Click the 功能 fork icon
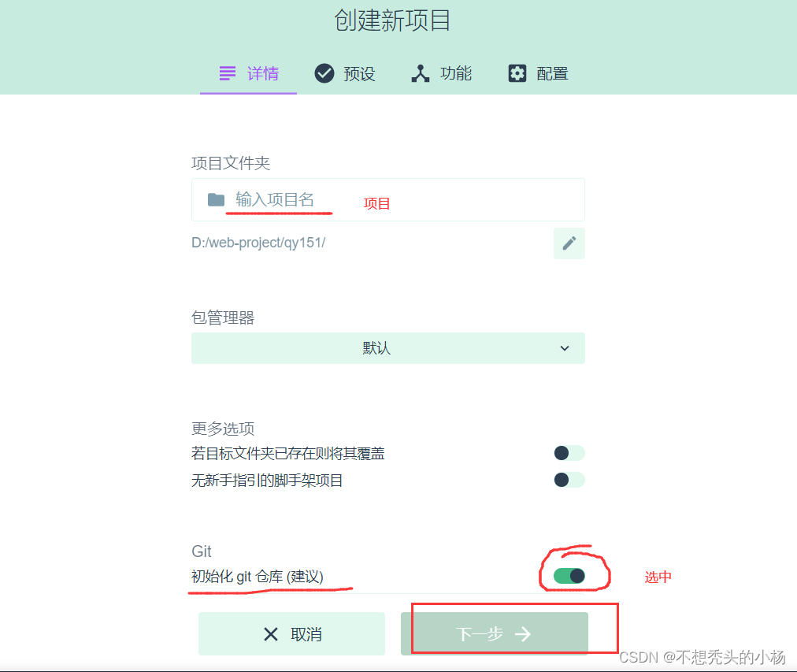Screen dimensions: 797x672 pyautogui.click(x=421, y=73)
